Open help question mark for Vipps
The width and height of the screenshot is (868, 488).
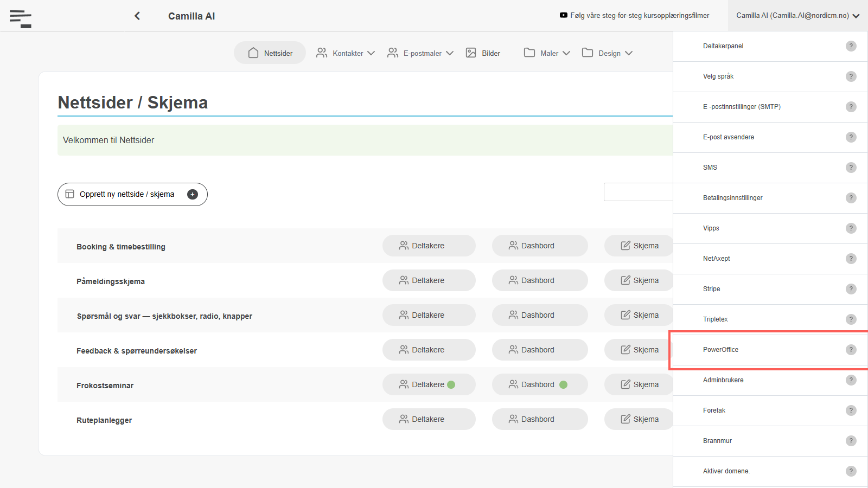point(851,228)
